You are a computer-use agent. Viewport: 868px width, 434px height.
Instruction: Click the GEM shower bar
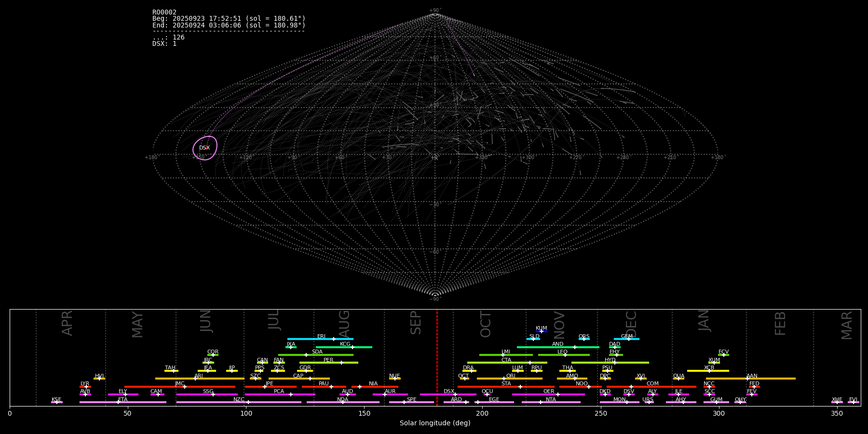point(626,339)
